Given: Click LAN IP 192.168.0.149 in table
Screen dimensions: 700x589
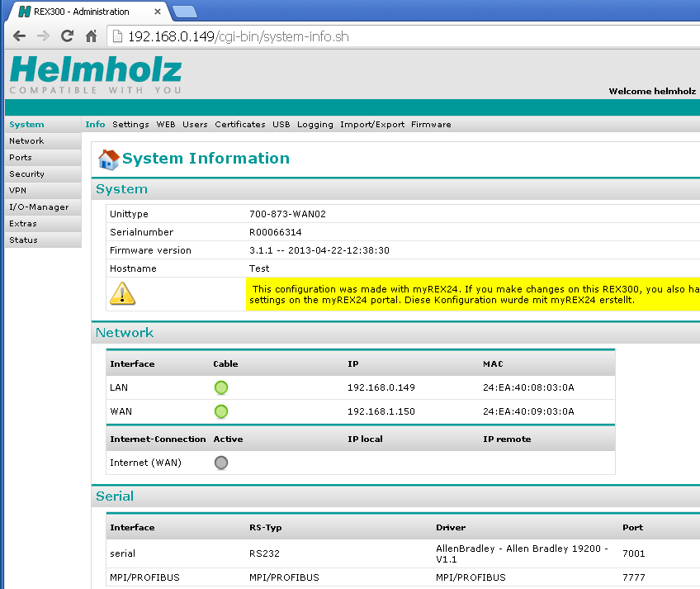Looking at the screenshot, I should pyautogui.click(x=381, y=387).
